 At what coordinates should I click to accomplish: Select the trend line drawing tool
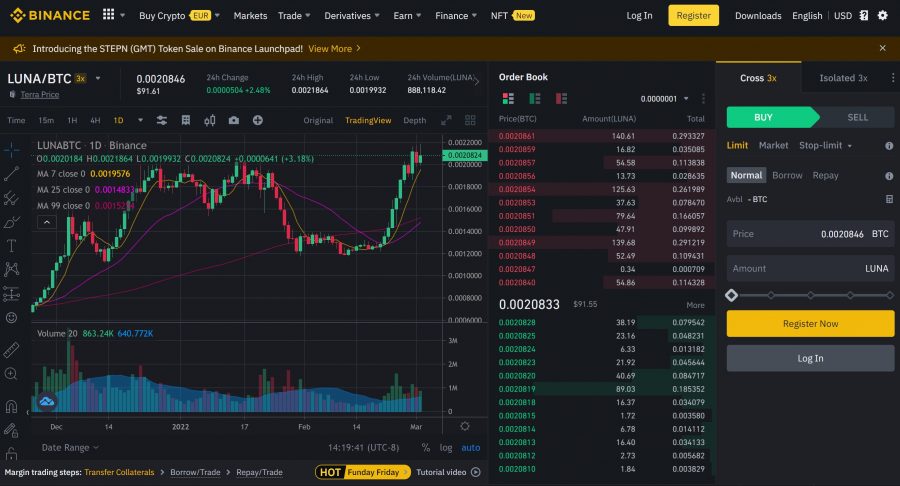[12, 173]
